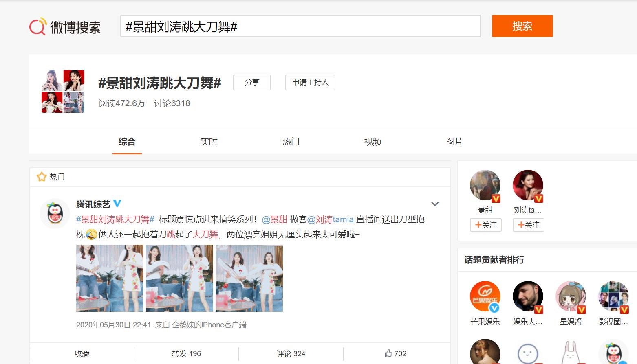637x364 pixels.
Task: Open 娱乐大… contributor avatar
Action: pos(528,296)
